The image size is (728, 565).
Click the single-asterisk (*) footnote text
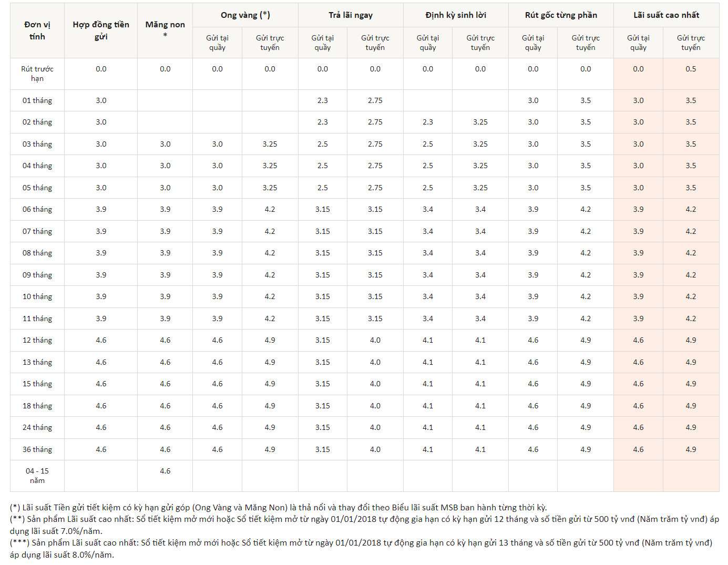pyautogui.click(x=279, y=508)
